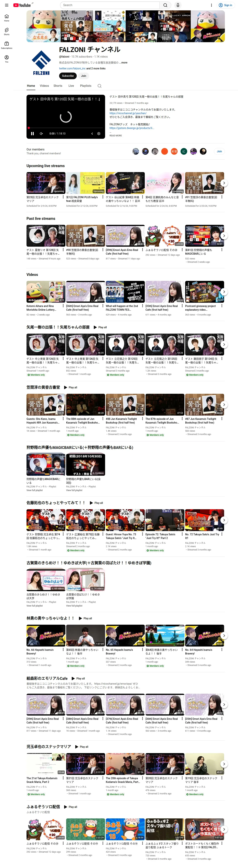This screenshot has height=868, width=238.
Task: Click the search magnifier button
Action: [x=165, y=5]
